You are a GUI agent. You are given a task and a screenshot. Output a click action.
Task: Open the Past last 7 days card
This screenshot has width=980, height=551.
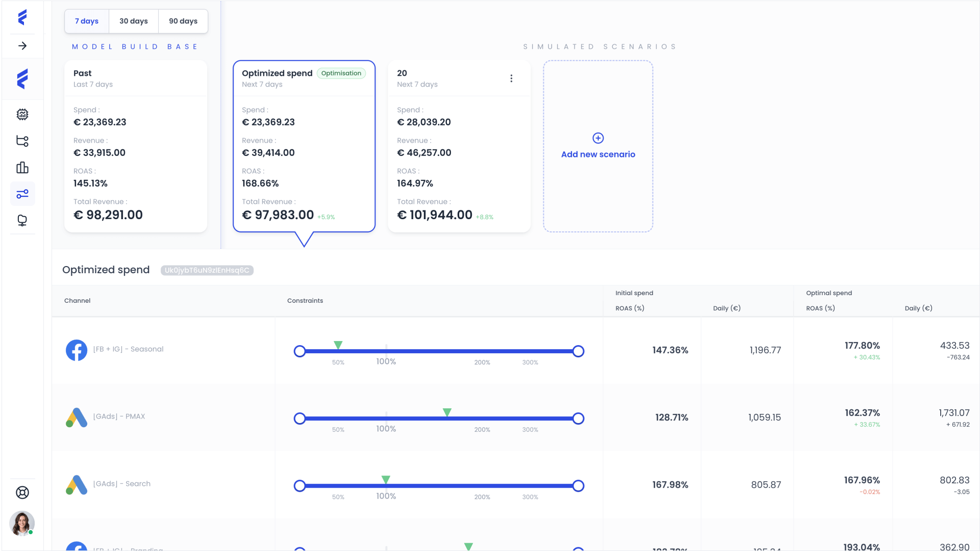pyautogui.click(x=136, y=146)
